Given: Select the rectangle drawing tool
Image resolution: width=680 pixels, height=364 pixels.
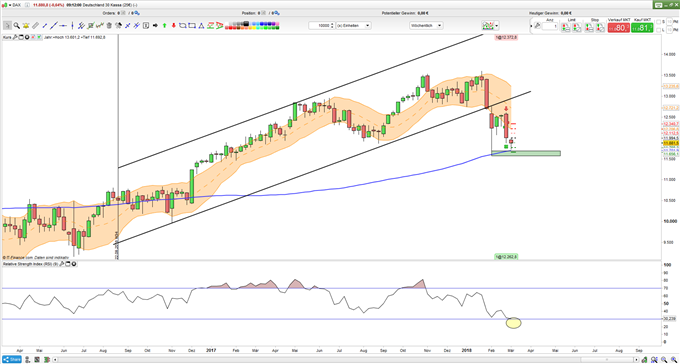Looking at the screenshot, I should [192, 26].
